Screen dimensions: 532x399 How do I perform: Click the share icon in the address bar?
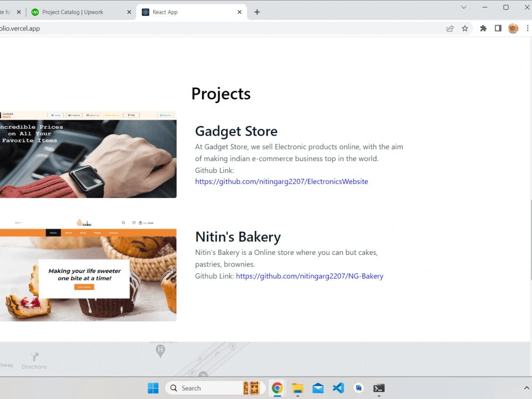pyautogui.click(x=450, y=28)
